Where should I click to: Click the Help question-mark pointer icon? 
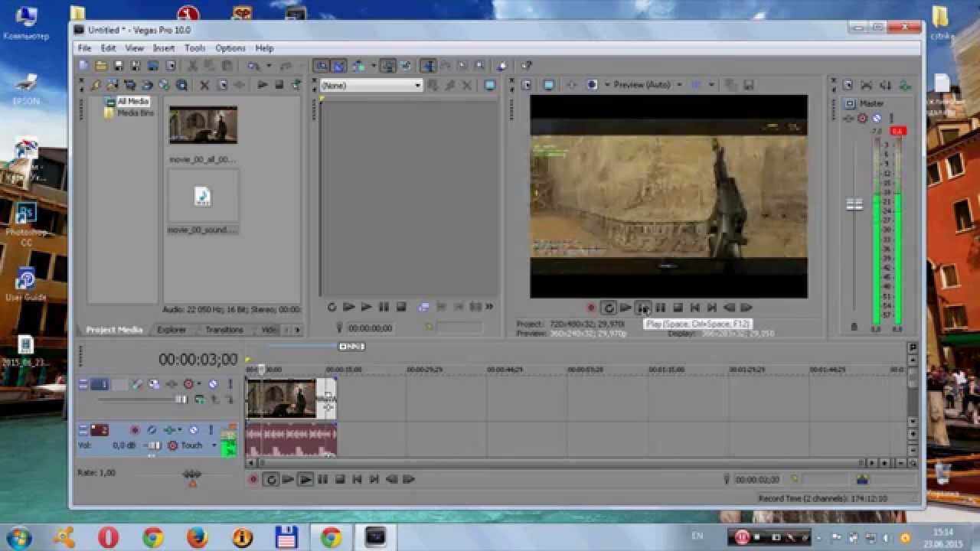[x=527, y=67]
